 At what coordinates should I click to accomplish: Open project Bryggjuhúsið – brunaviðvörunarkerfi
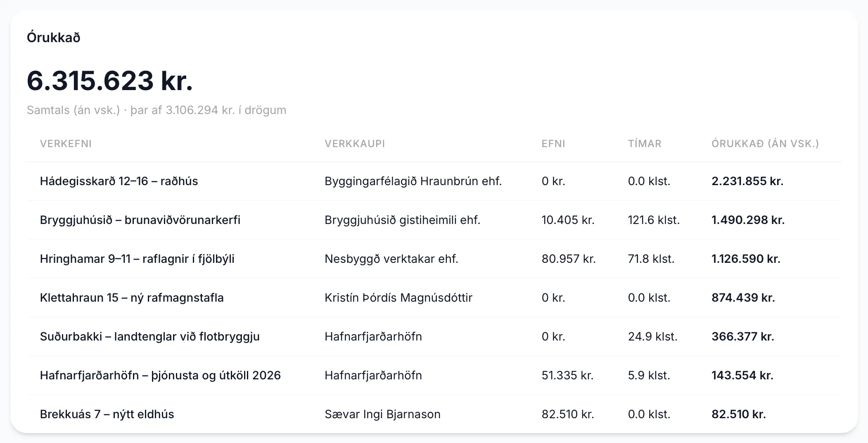(140, 220)
